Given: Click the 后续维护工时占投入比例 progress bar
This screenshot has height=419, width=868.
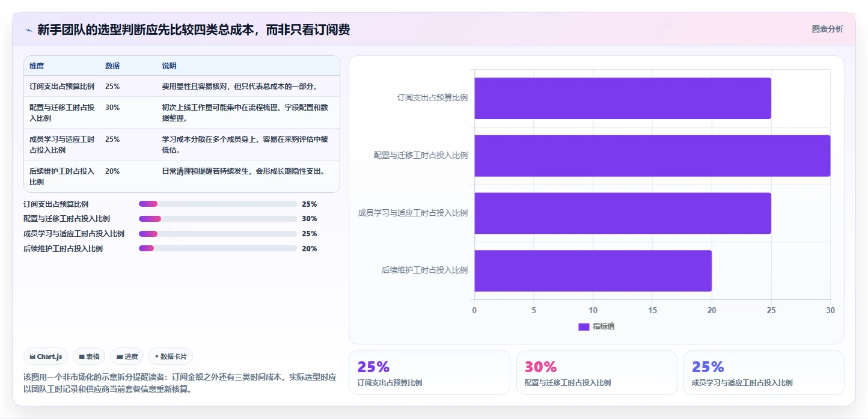Looking at the screenshot, I should (218, 248).
